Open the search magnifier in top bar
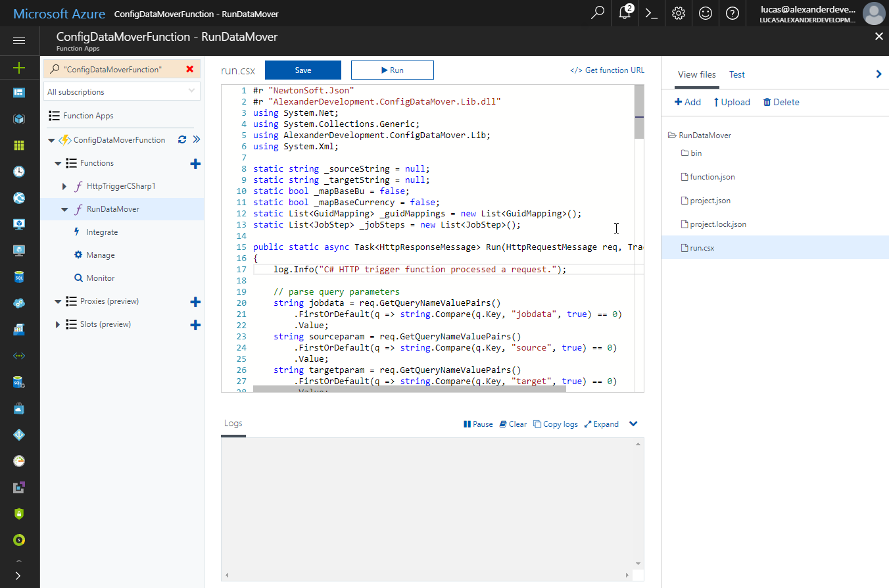 pyautogui.click(x=598, y=13)
